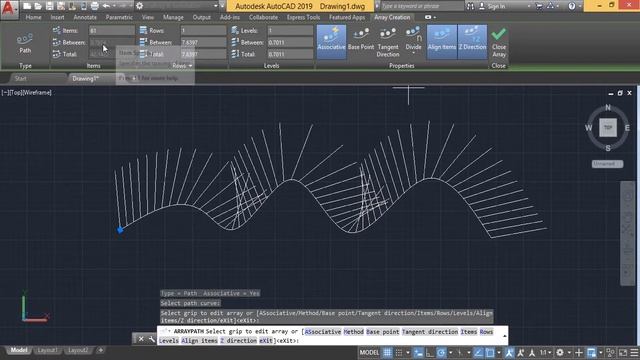Image resolution: width=640 pixels, height=360 pixels.
Task: Open the Insert ribbon tab
Action: point(57,17)
